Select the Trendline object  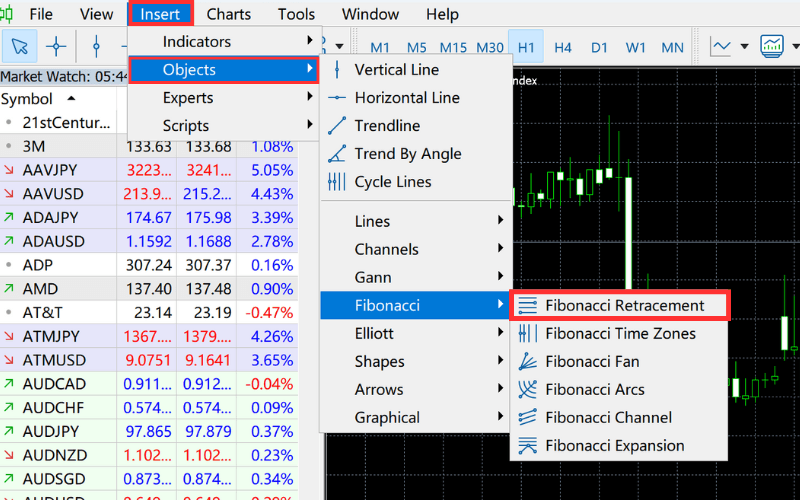pos(387,126)
